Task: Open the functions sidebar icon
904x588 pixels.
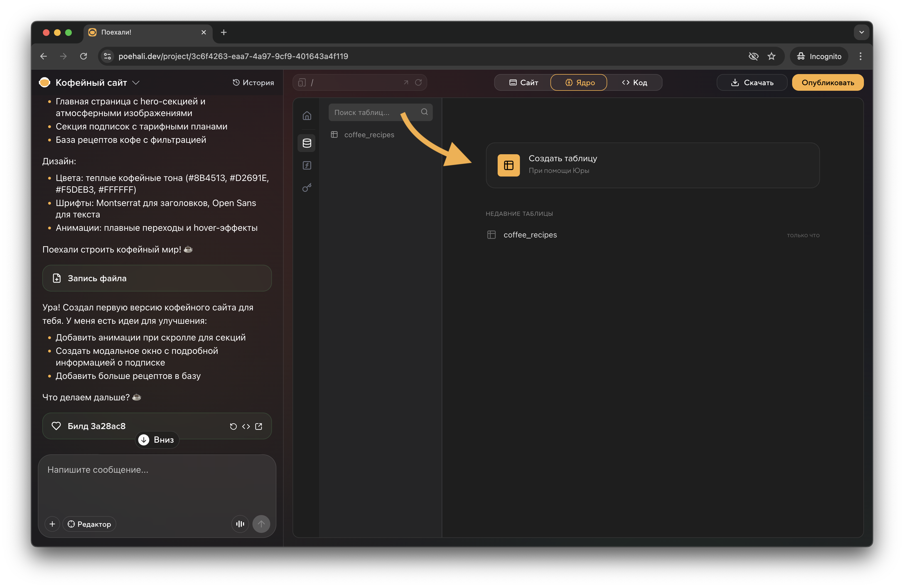Action: click(307, 165)
